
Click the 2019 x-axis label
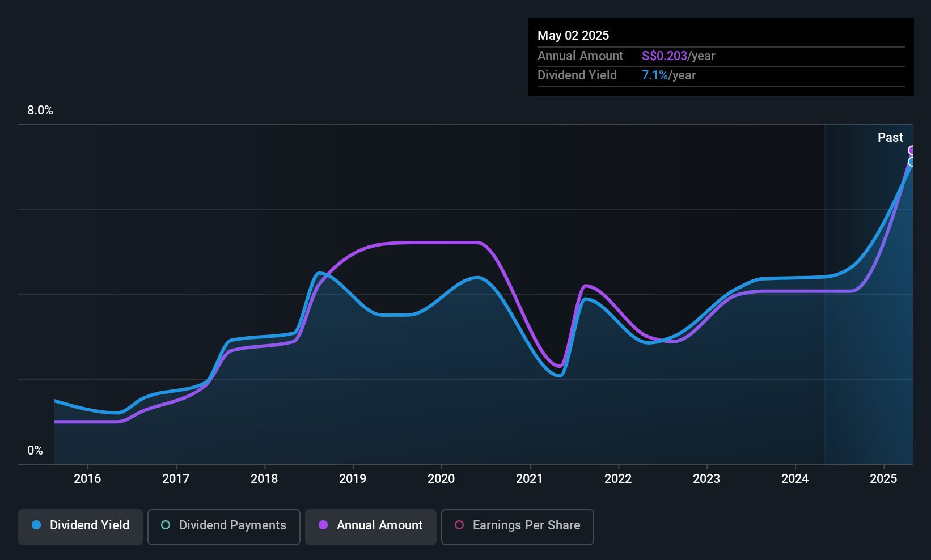coord(353,479)
